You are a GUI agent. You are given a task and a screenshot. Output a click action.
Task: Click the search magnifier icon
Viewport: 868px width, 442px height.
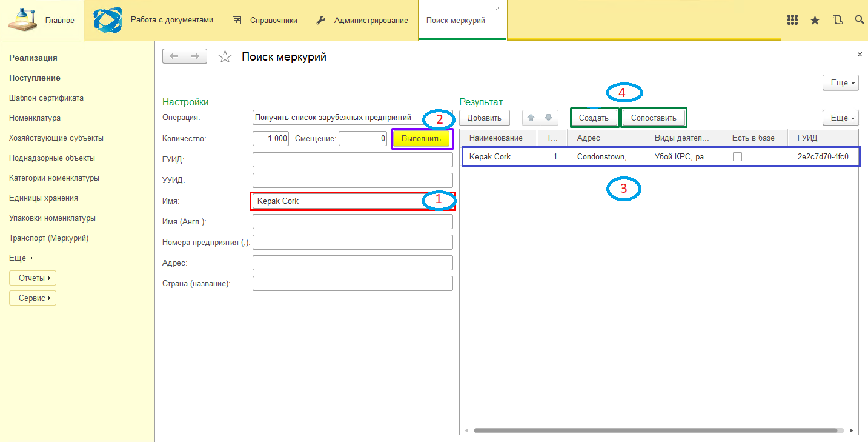point(860,20)
